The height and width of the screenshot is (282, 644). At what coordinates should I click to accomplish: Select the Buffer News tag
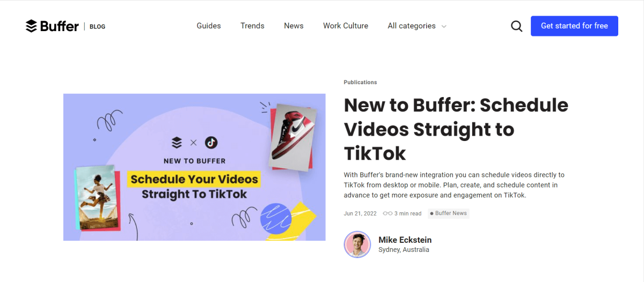[x=449, y=213]
